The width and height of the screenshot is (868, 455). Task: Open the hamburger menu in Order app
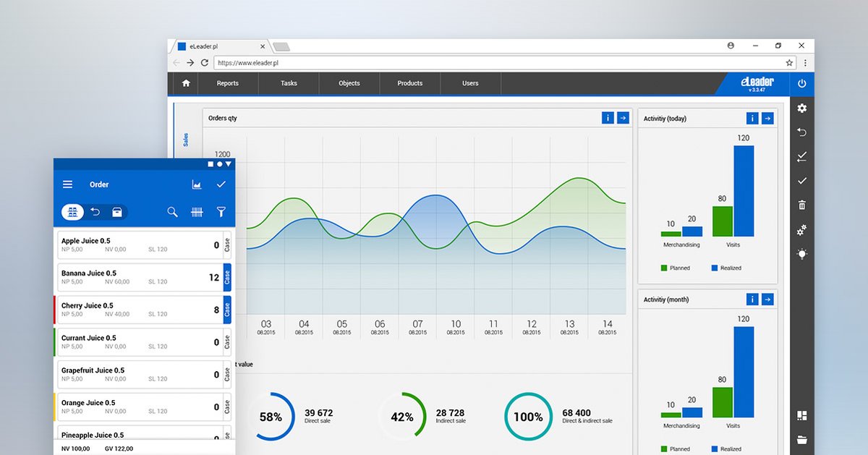[67, 184]
